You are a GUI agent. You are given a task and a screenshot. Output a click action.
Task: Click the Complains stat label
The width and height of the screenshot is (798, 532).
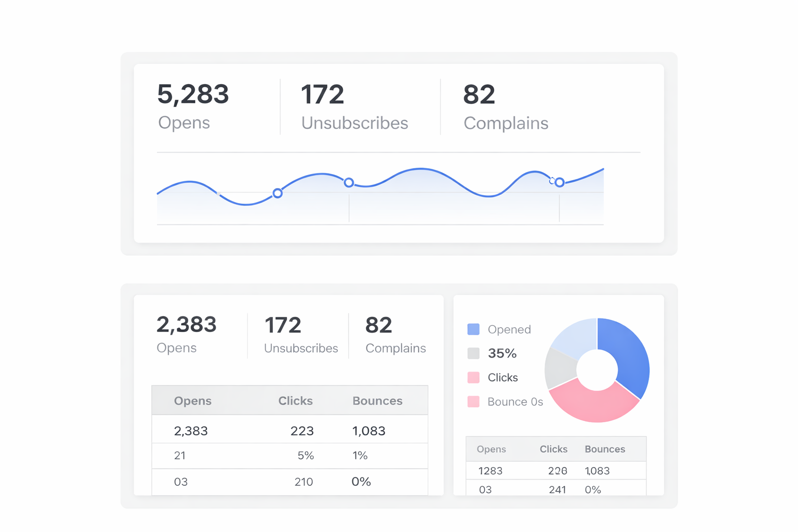[x=506, y=123]
